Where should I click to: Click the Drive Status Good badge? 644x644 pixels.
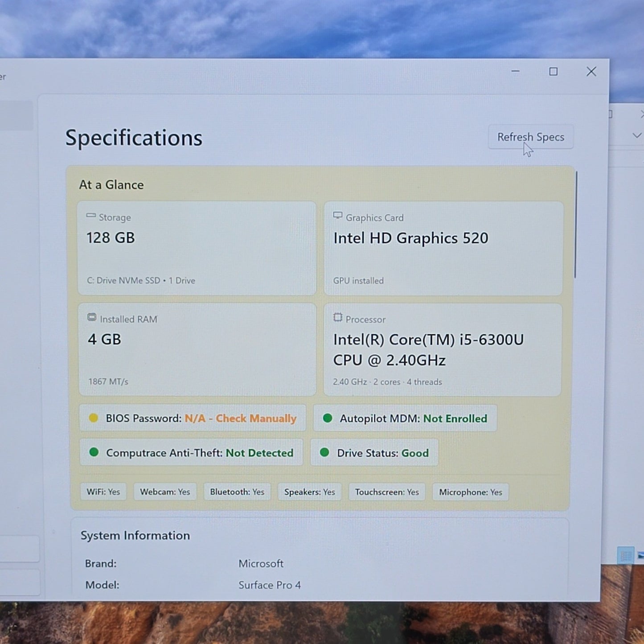[x=374, y=453]
